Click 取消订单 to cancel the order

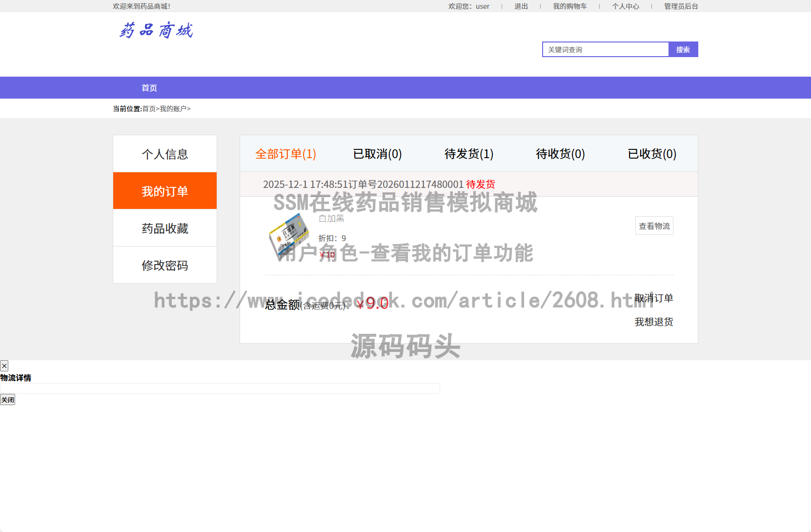(653, 298)
